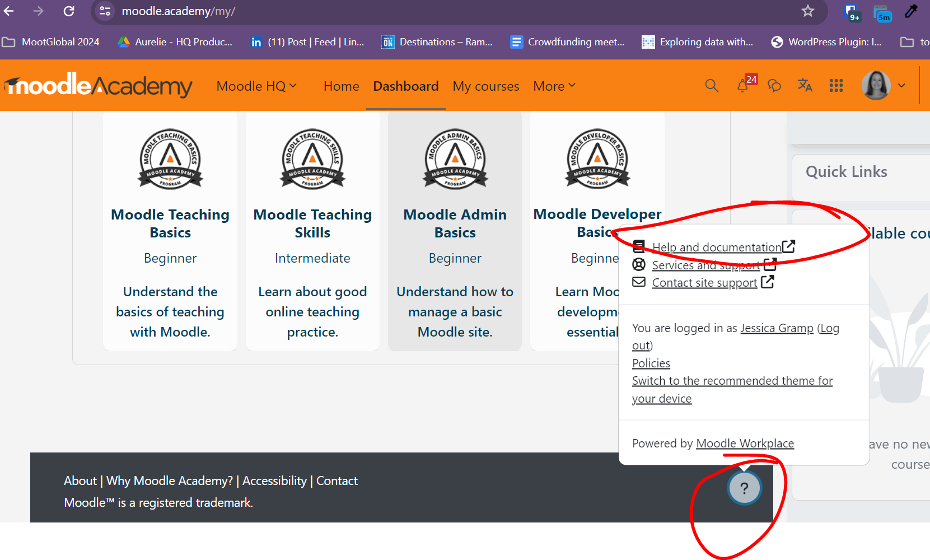The height and width of the screenshot is (560, 930).
Task: Open the Crowdfunding meet... bookmark
Action: [x=568, y=42]
